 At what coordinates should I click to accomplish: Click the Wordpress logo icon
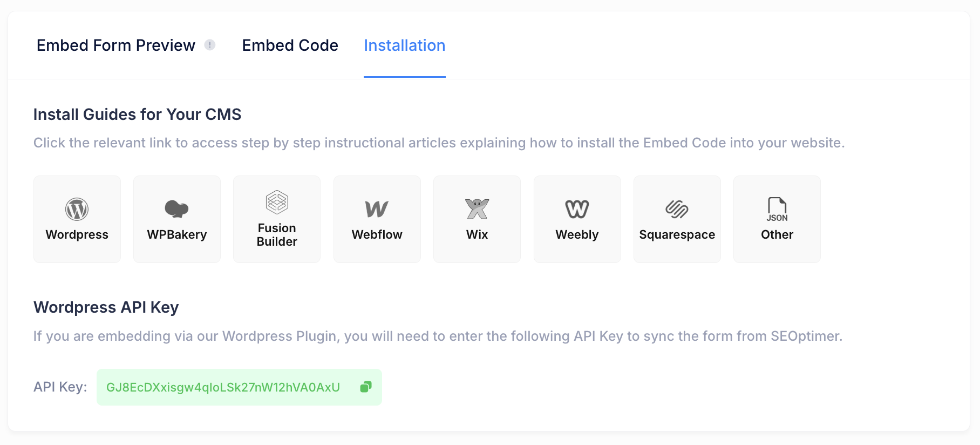coord(77,209)
